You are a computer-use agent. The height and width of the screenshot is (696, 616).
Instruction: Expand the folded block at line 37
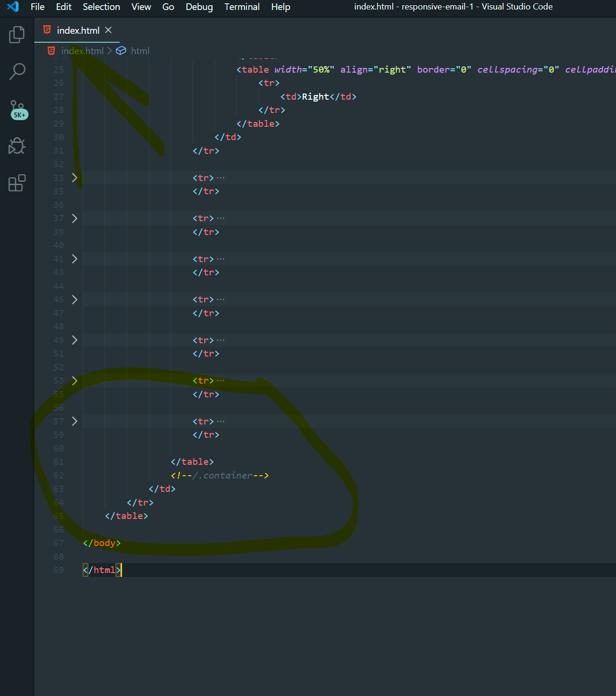click(x=75, y=218)
